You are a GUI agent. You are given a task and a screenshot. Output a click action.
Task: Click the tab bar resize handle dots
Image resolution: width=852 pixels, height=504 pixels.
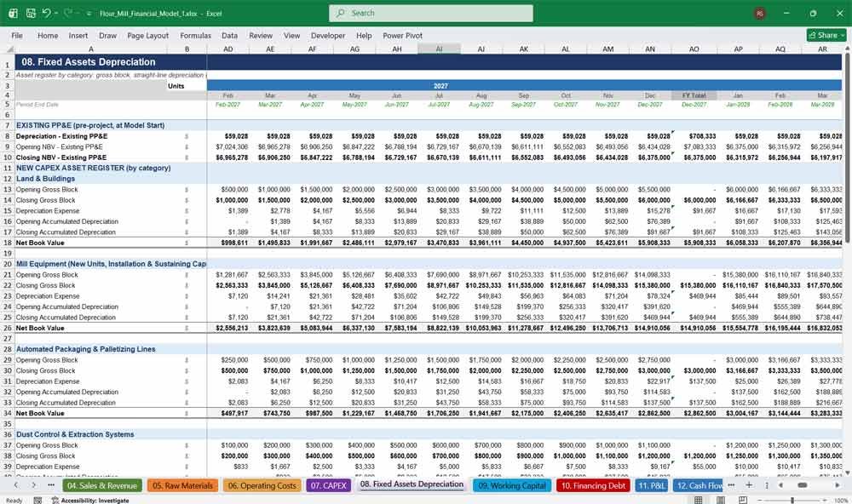pos(767,485)
